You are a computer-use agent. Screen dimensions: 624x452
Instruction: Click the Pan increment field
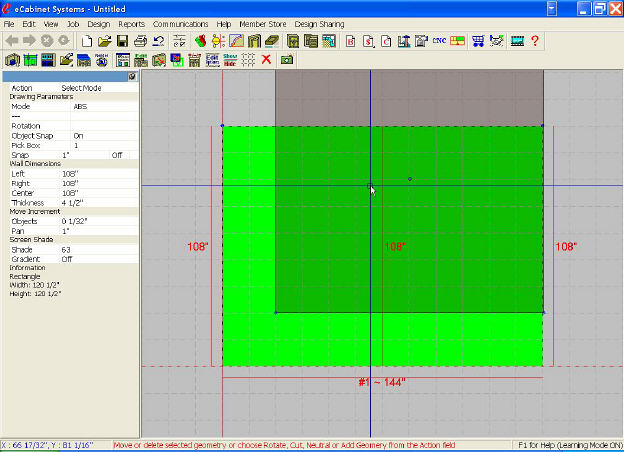click(x=99, y=231)
